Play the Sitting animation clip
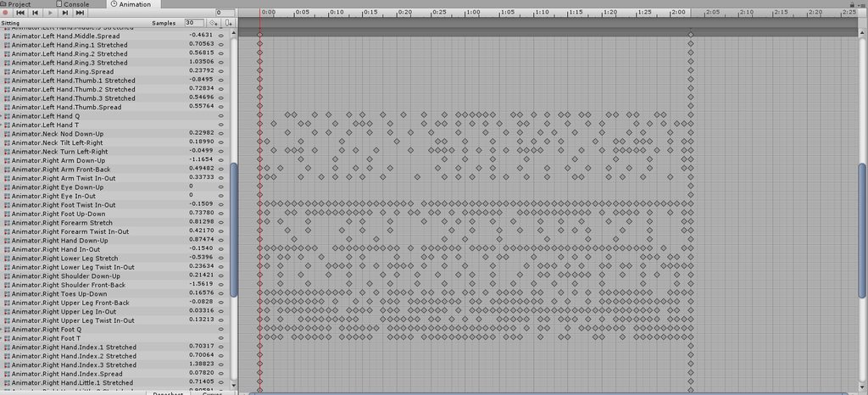 point(50,13)
